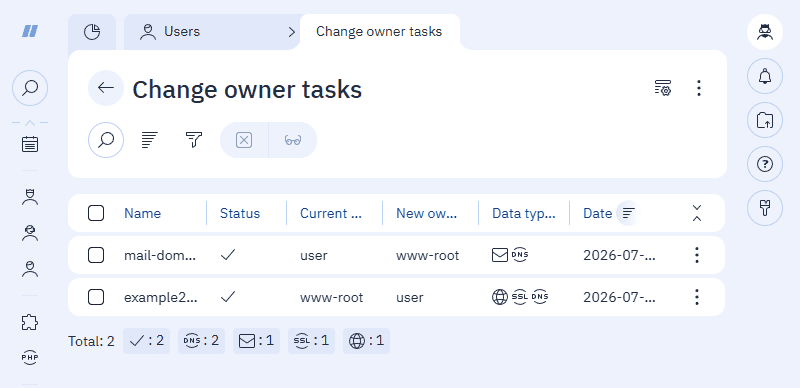
Task: Sort by the Data type column header
Action: pyautogui.click(x=523, y=213)
